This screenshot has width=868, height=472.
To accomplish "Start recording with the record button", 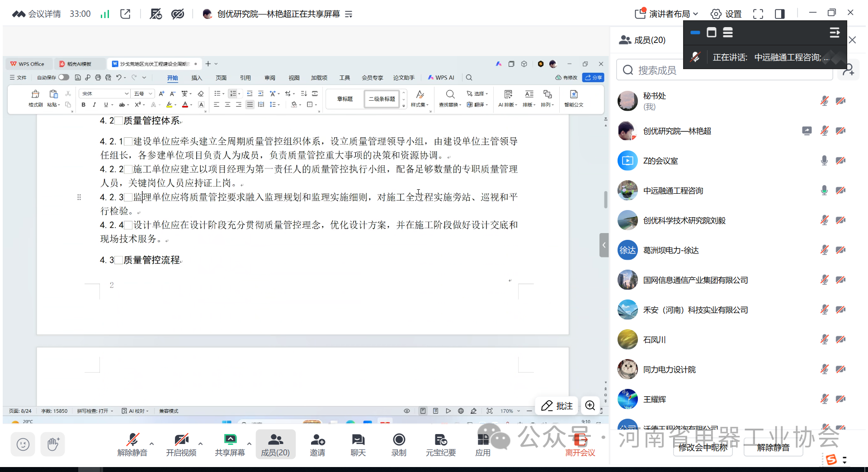I will [399, 444].
